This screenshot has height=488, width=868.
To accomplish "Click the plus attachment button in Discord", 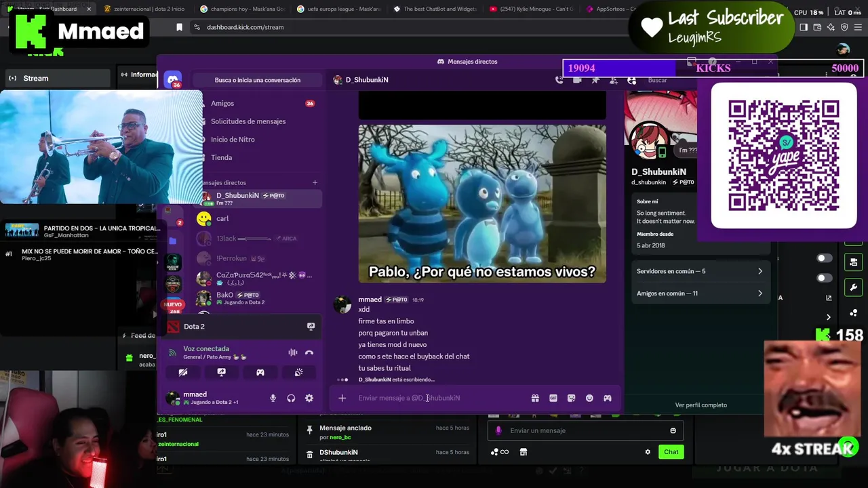I will 342,398.
